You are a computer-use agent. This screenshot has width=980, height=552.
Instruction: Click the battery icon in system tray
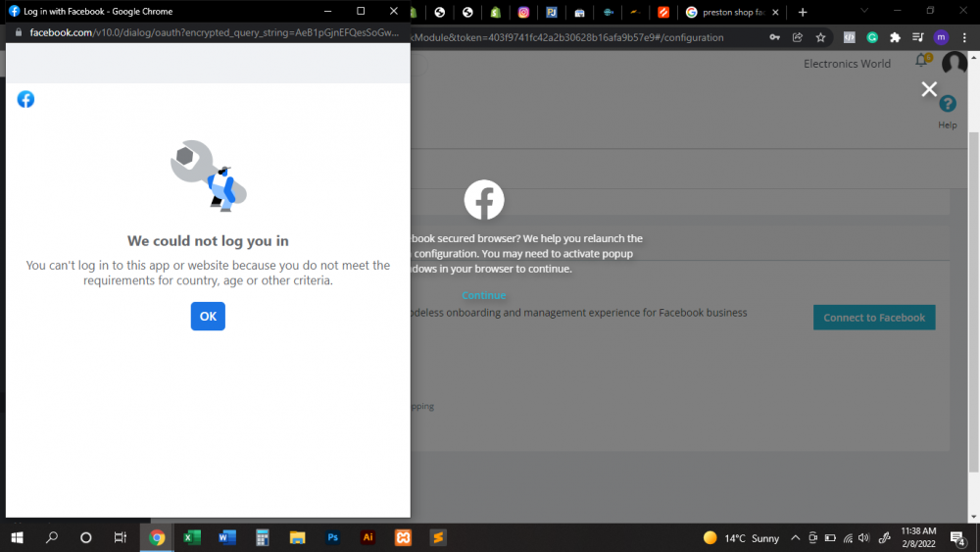(830, 538)
